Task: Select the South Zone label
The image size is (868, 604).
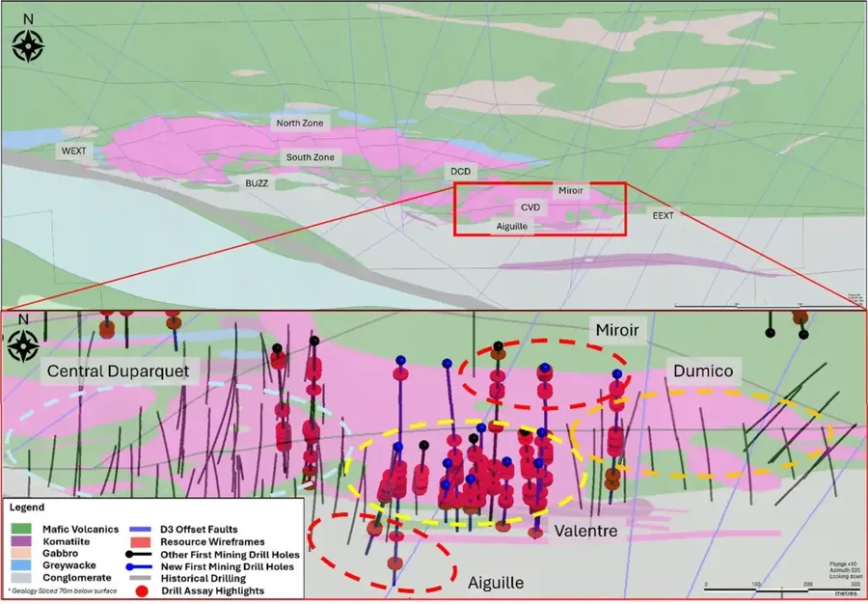Action: (310, 157)
